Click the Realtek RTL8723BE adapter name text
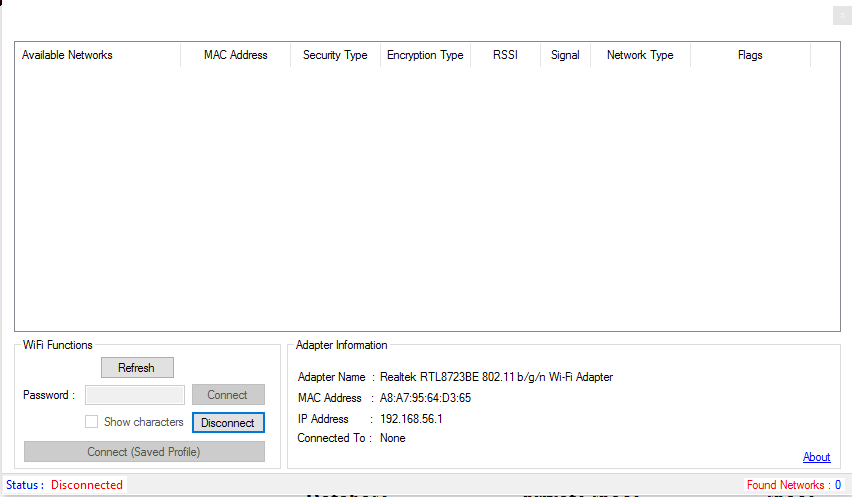The width and height of the screenshot is (852, 497). (496, 377)
